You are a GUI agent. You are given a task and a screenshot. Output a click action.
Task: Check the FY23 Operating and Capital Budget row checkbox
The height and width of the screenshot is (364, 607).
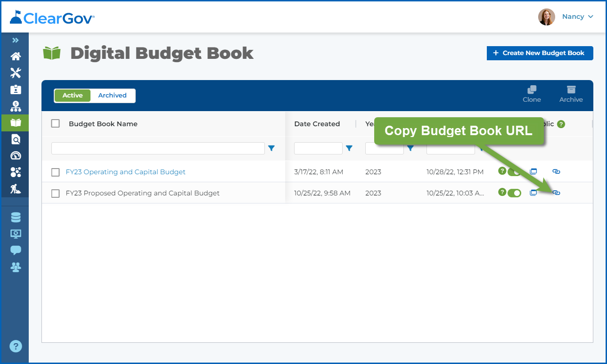tap(56, 172)
